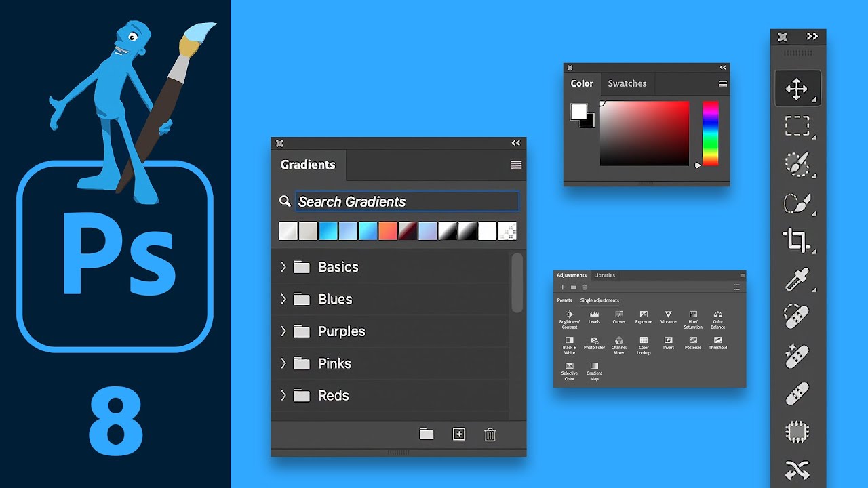868x488 pixels.
Task: Add a Hue/Saturation adjustment
Action: point(693,319)
